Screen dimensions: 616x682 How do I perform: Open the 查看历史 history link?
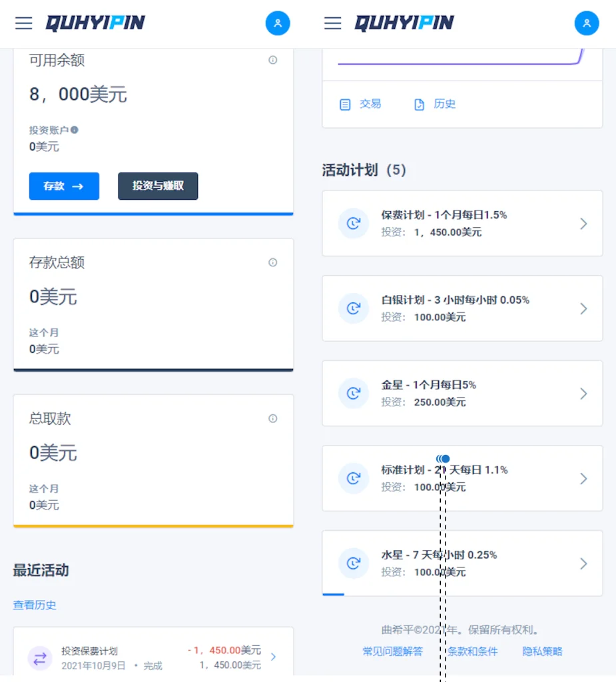pyautogui.click(x=34, y=605)
